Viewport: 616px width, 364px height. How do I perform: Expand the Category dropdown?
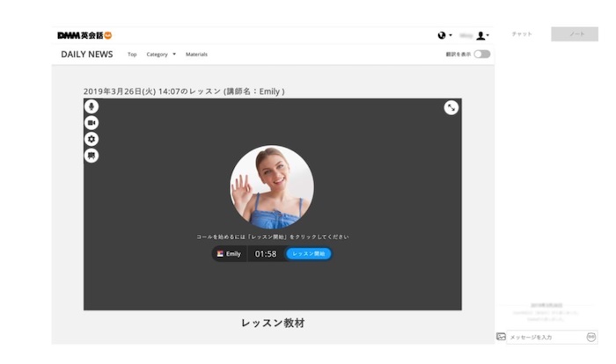(x=161, y=55)
